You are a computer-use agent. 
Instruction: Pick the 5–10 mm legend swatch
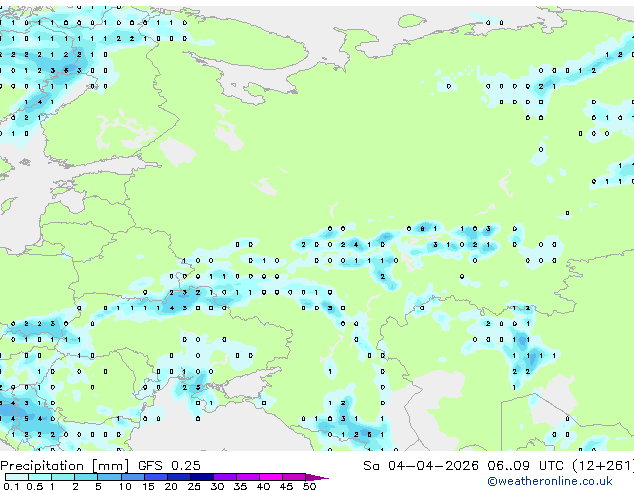[109, 477]
